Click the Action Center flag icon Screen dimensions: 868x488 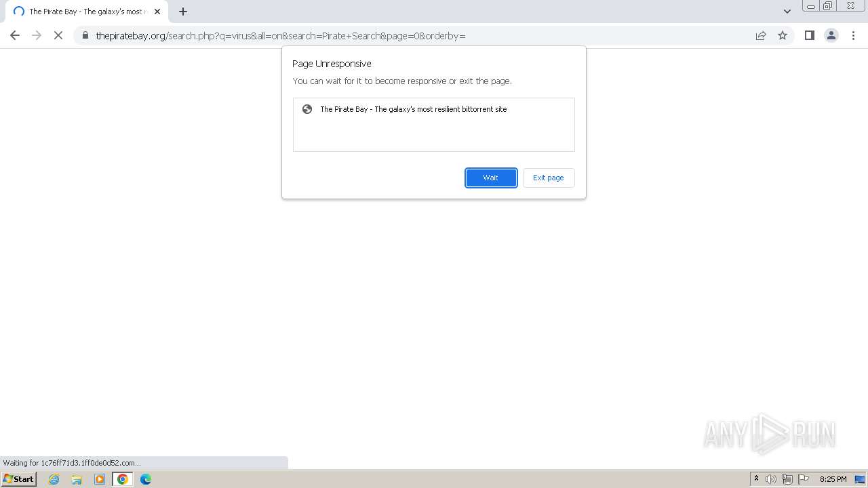(804, 479)
